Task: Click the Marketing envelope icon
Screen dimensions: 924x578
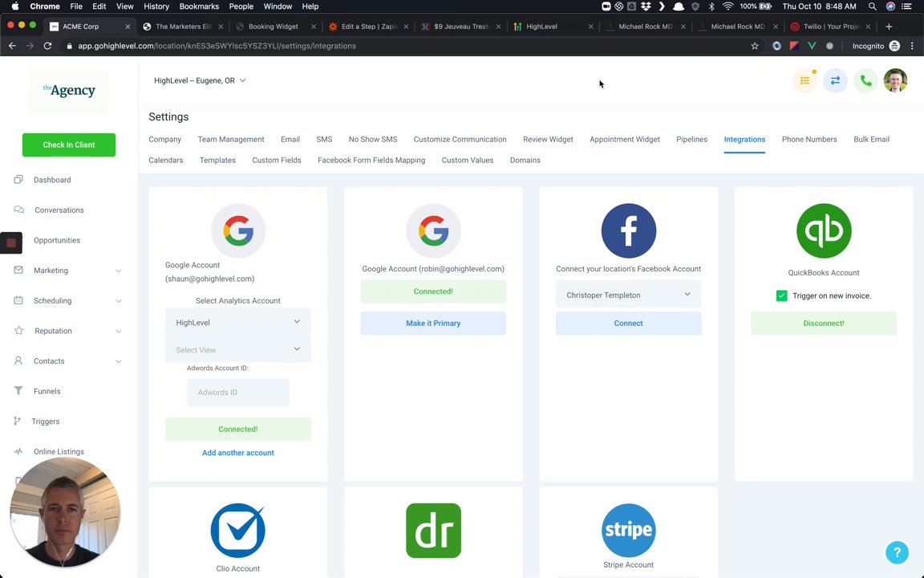Action: pyautogui.click(x=18, y=270)
